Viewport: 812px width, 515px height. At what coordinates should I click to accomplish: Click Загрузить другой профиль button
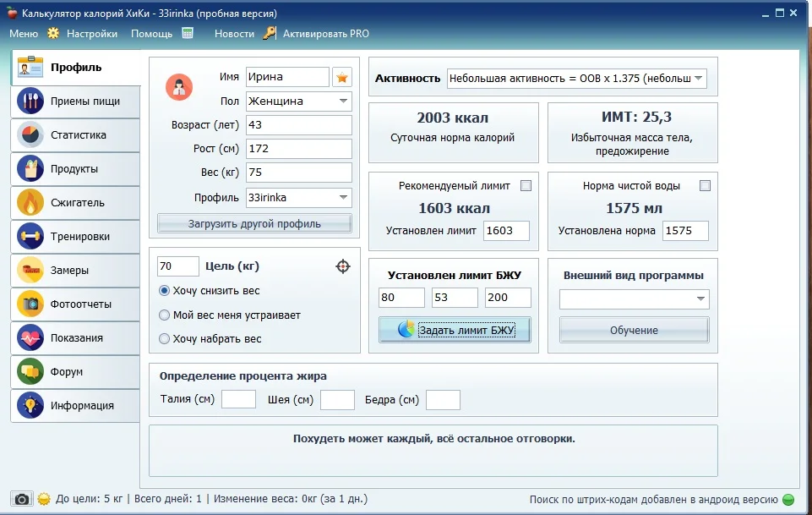click(x=254, y=224)
